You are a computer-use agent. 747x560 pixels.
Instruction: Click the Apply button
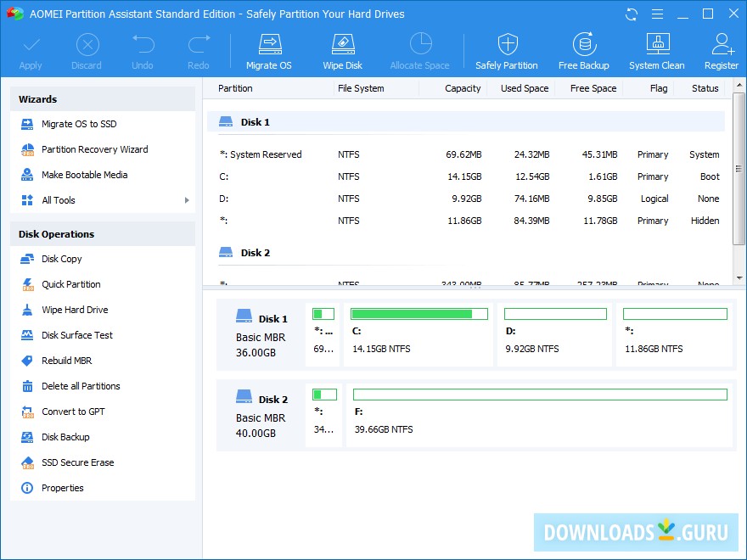[31, 49]
